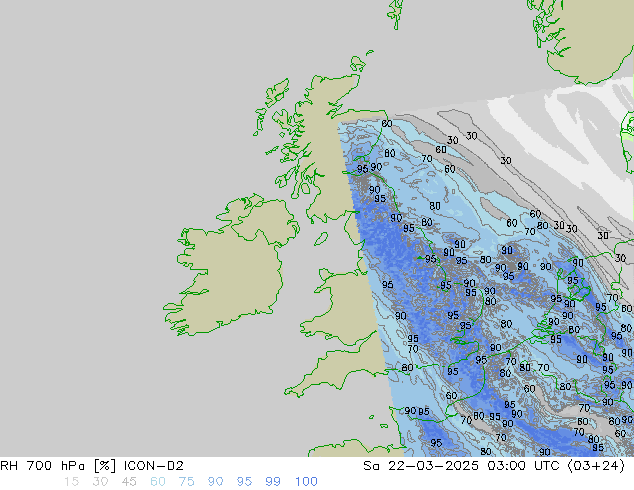634x490 pixels.
Task: Select the legend value 30
Action: pyautogui.click(x=100, y=482)
